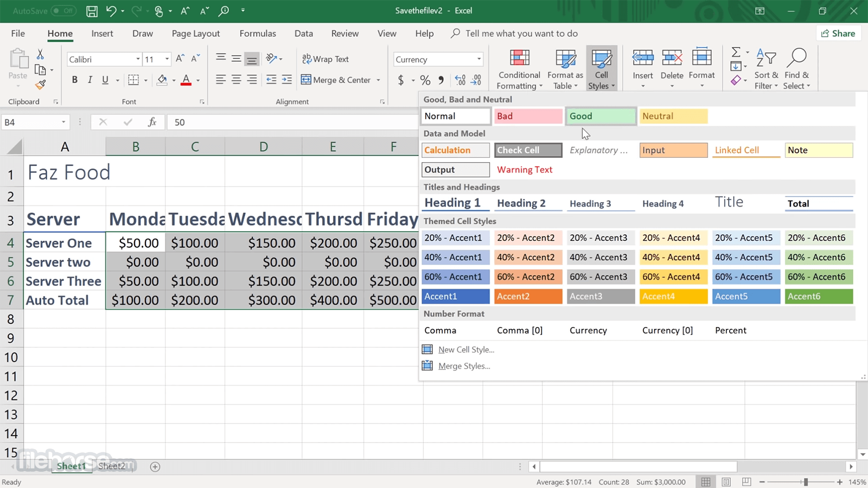Viewport: 868px width, 488px height.
Task: Click the Undo arrow icon
Action: 111,11
